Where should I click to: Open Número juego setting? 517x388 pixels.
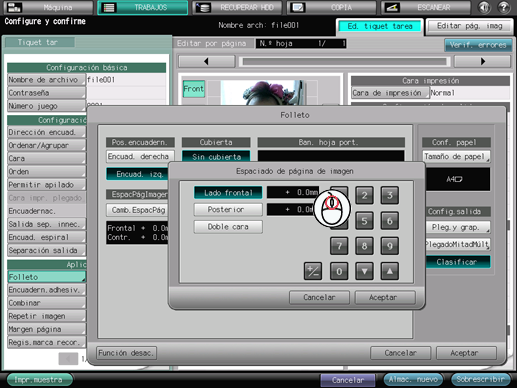click(46, 106)
